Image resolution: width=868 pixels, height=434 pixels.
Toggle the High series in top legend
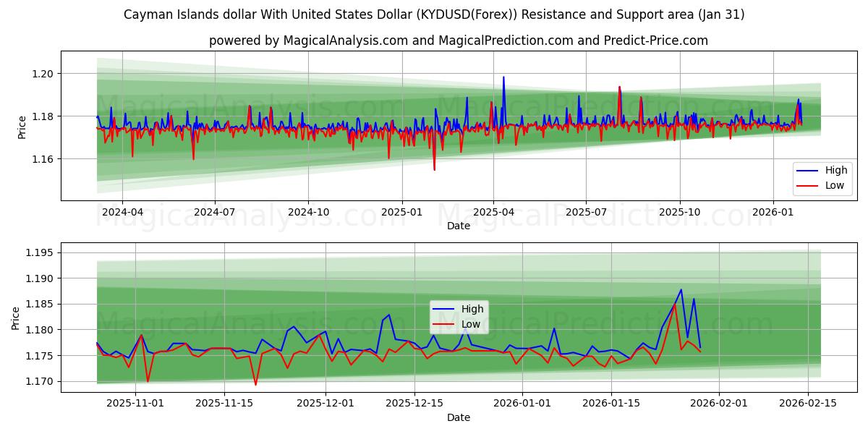click(x=829, y=169)
